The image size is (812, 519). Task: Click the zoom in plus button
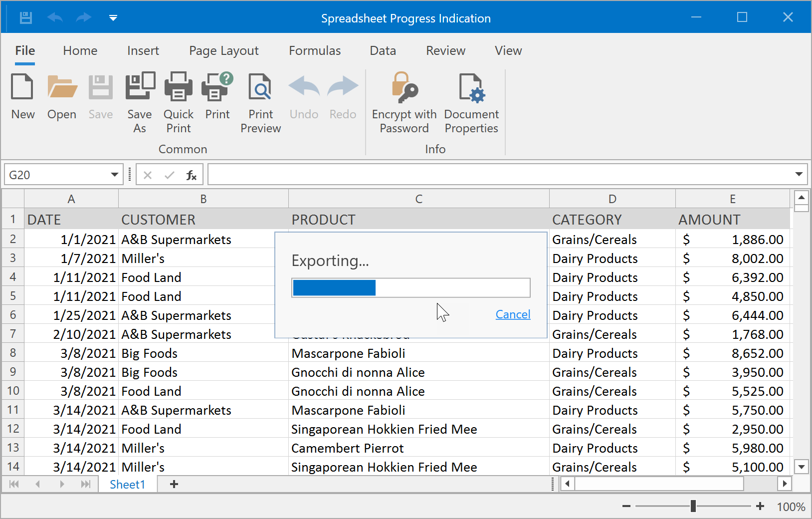760,506
